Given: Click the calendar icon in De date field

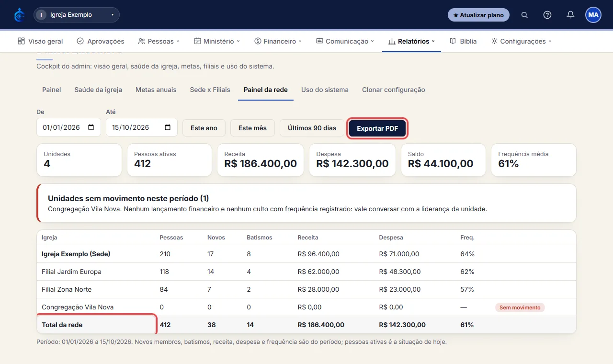Looking at the screenshot, I should pyautogui.click(x=91, y=127).
